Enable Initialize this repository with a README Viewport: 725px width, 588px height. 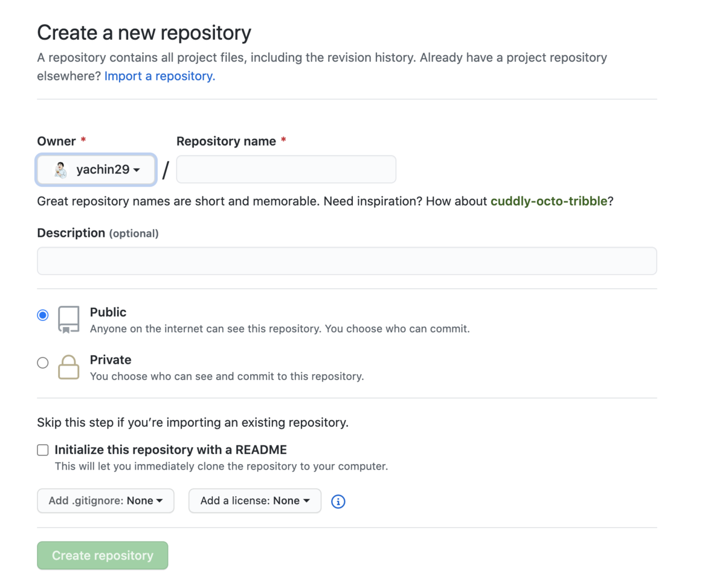(43, 450)
